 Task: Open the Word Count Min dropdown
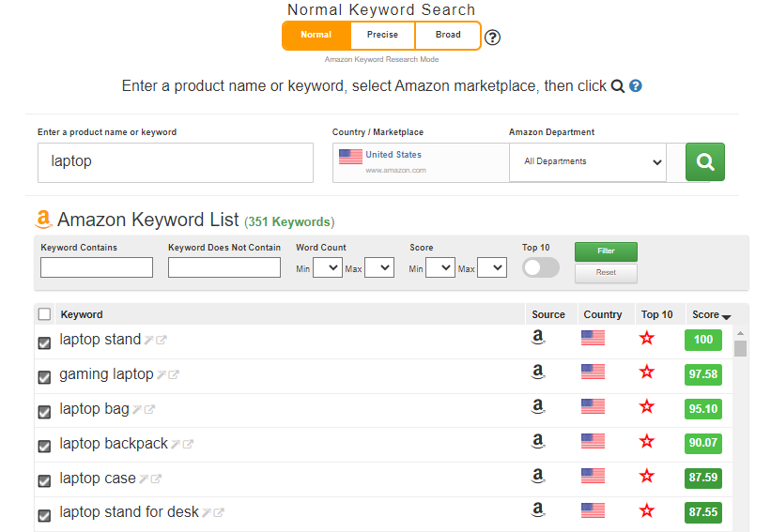point(328,267)
